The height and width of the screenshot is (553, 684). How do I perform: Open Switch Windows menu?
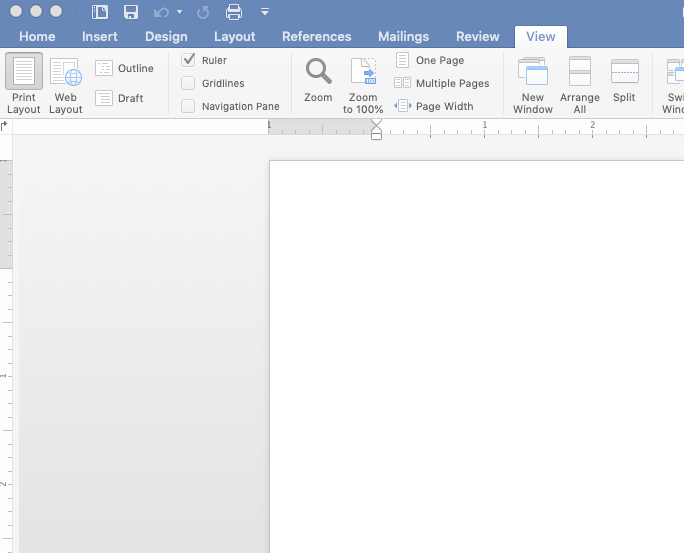(x=673, y=85)
